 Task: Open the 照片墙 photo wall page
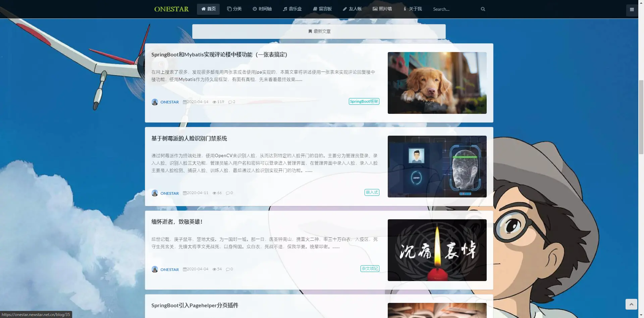click(382, 9)
